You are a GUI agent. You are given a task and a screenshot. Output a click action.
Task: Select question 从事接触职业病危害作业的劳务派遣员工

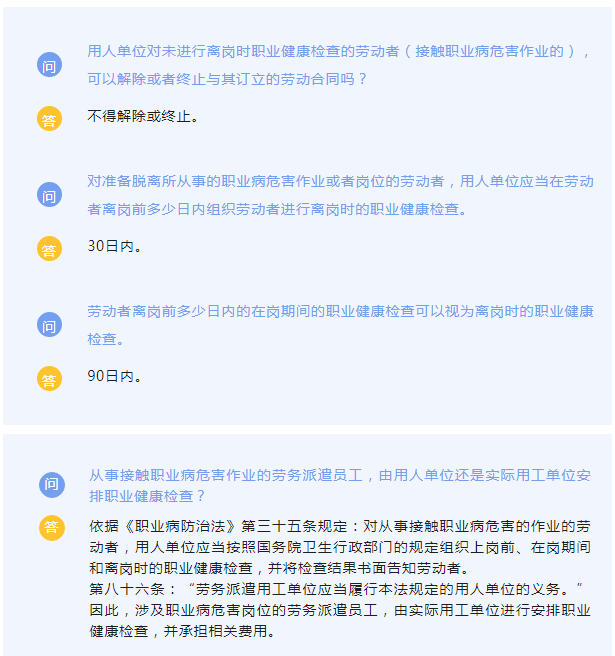(340, 475)
